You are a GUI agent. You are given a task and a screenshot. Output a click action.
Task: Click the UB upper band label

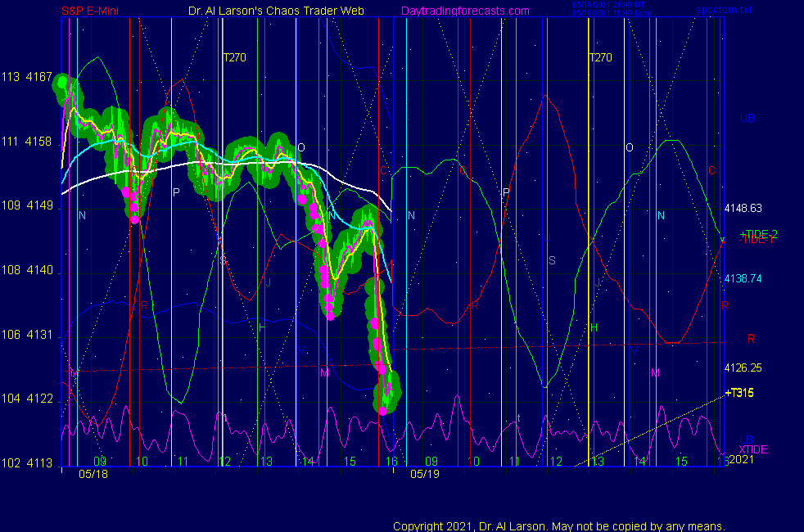tap(747, 118)
